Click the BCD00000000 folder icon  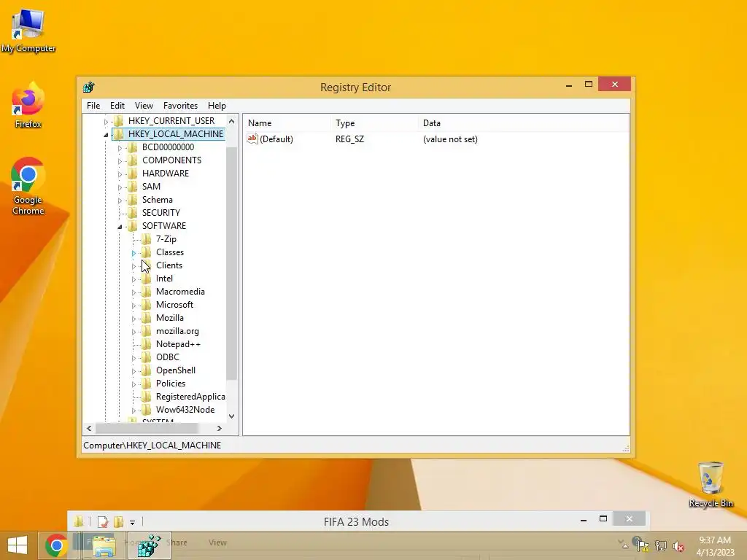coord(133,147)
